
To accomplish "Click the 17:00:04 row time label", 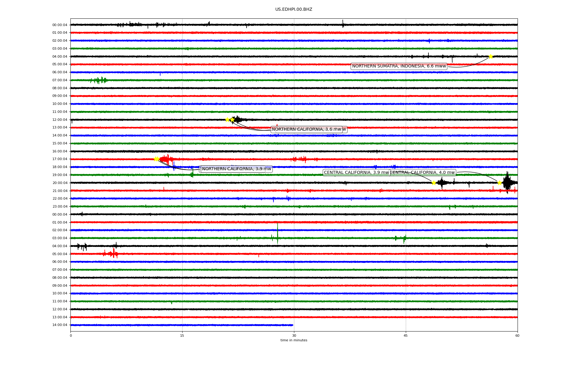I will point(60,159).
